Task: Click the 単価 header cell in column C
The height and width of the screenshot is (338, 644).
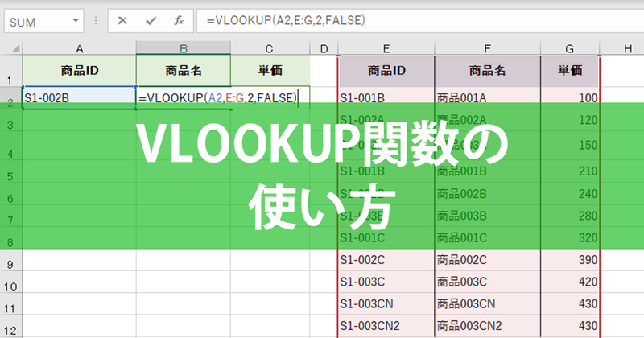Action: coord(270,71)
